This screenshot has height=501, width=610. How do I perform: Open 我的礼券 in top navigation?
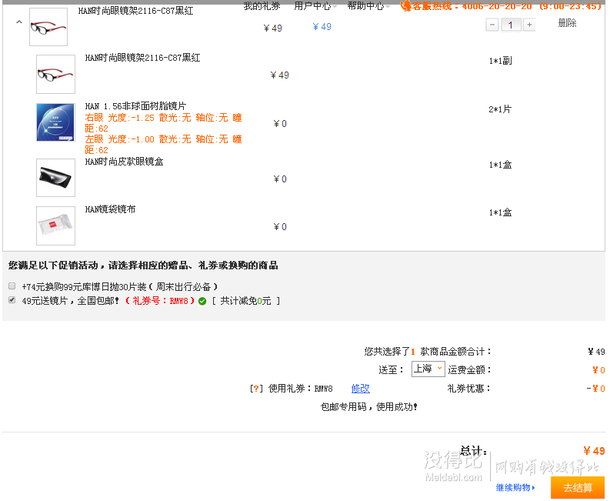tap(262, 6)
